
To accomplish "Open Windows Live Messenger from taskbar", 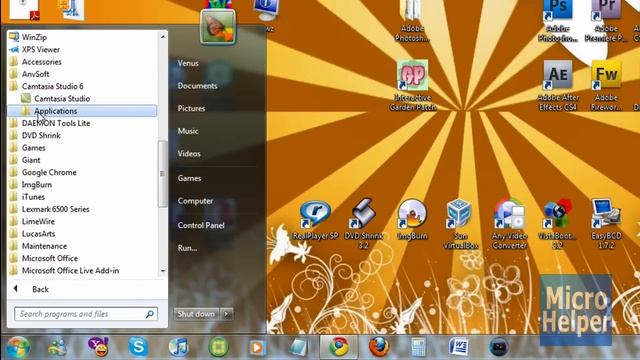I will 58,347.
